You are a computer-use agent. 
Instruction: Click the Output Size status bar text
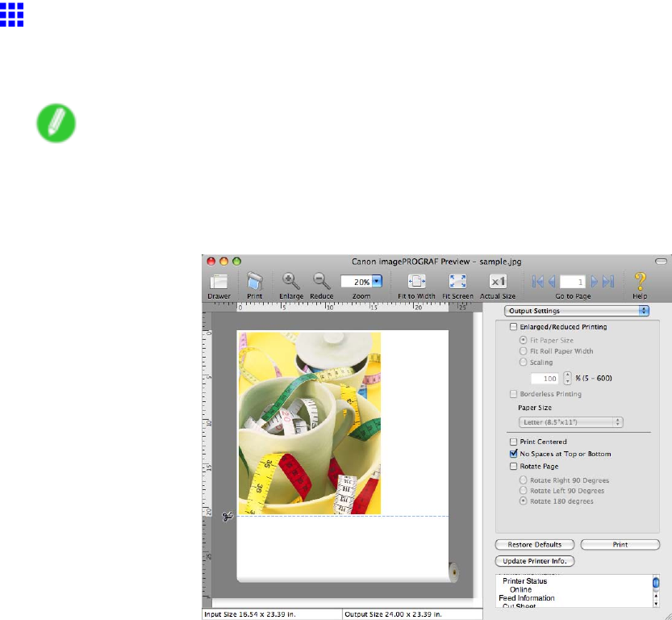pyautogui.click(x=393, y=614)
